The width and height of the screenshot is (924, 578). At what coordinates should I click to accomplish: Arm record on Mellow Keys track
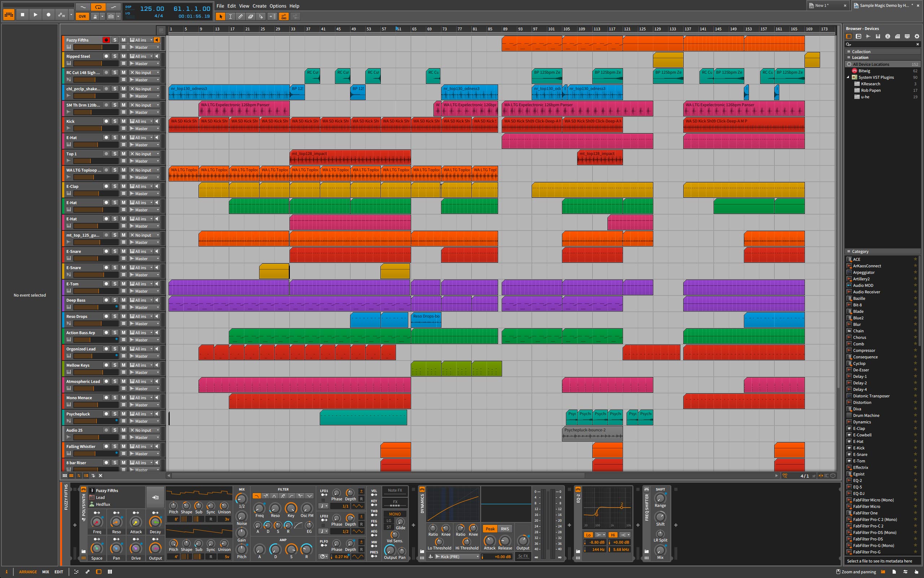106,365
